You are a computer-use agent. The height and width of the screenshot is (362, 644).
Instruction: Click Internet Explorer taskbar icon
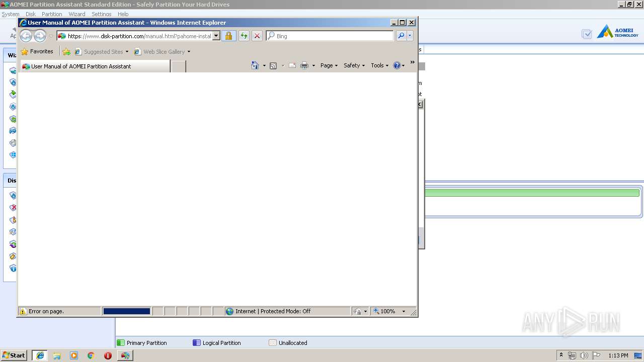pyautogui.click(x=40, y=355)
